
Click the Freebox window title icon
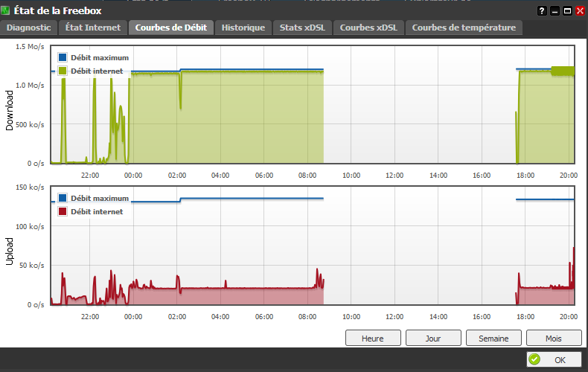tap(5, 10)
